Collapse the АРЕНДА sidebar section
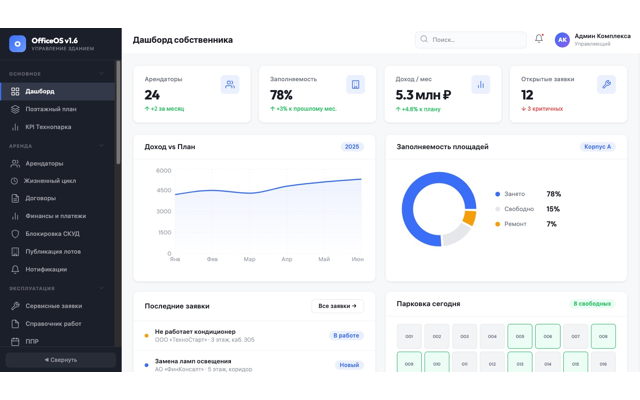Screen dimensions: 640x400 coord(101,146)
